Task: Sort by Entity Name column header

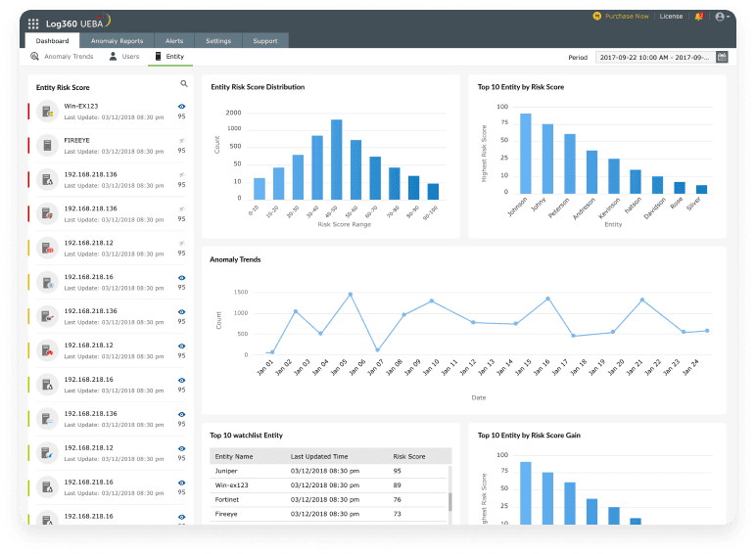Action: tap(234, 457)
